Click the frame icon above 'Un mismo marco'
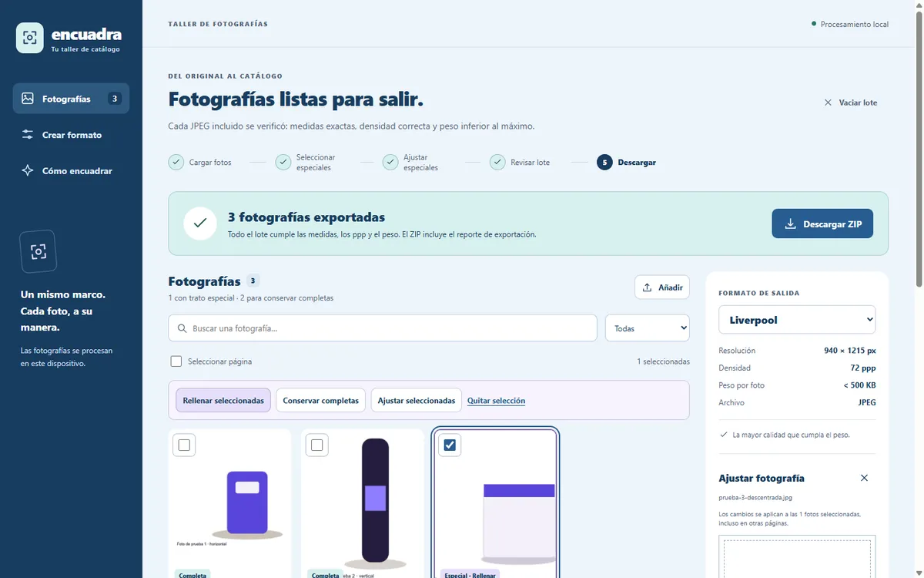This screenshot has height=578, width=924. (x=38, y=251)
